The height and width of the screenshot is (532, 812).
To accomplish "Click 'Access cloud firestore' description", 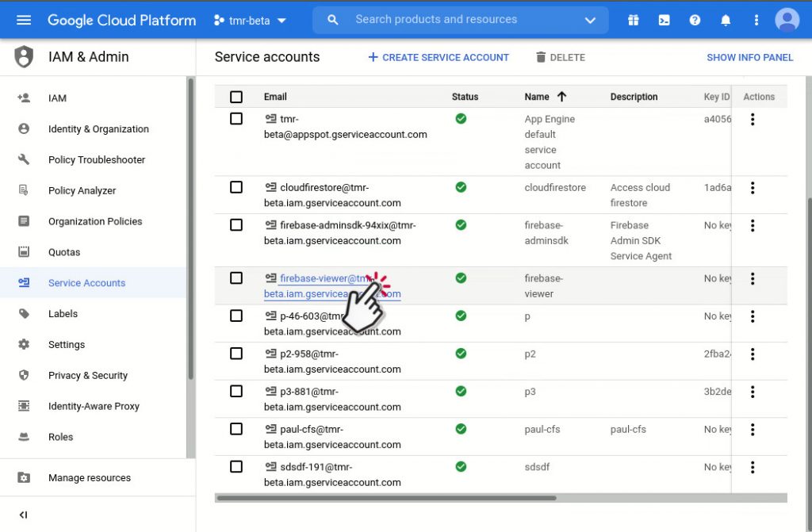I will 640,195.
